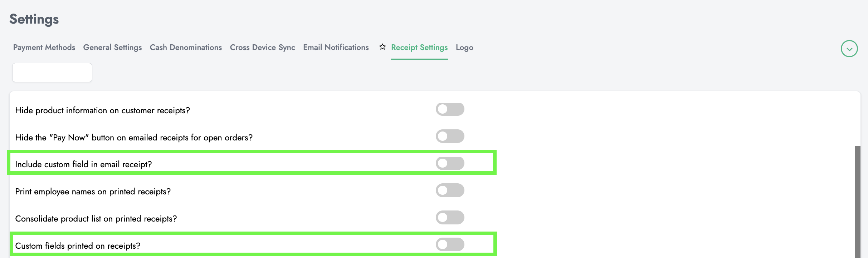This screenshot has height=258, width=868.
Task: Enable printing employee names on printed receipts
Action: [x=450, y=190]
